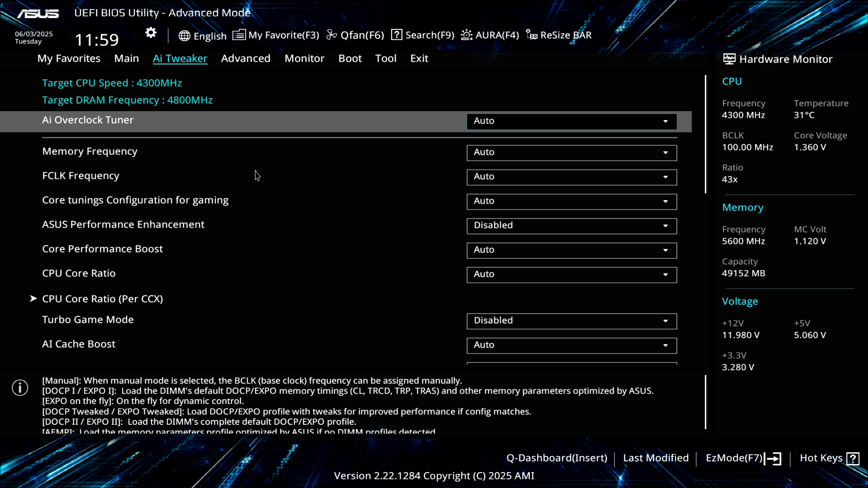Open AURA(F4) lighting icon
The image size is (868, 488).
(x=467, y=35)
